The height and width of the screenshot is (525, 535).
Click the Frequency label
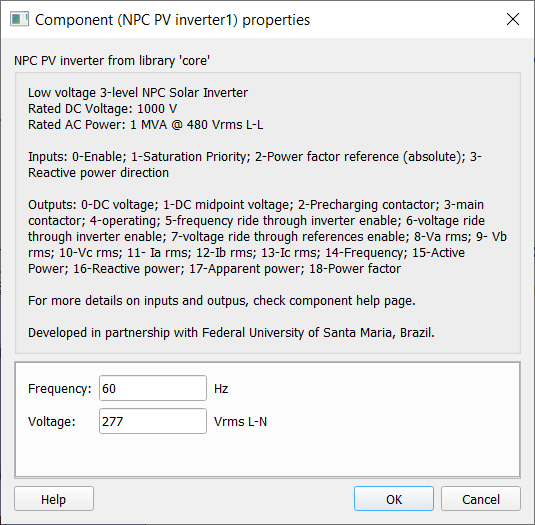pyautogui.click(x=60, y=389)
